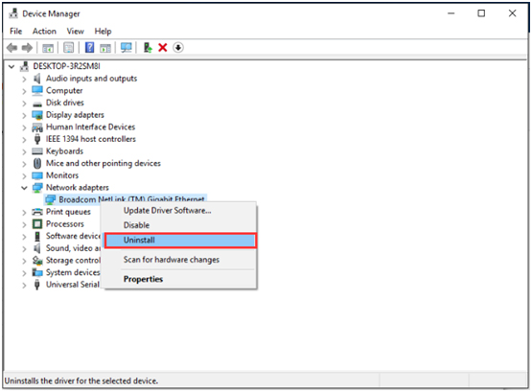Open the Help toolbar icon with question mark

[89, 48]
